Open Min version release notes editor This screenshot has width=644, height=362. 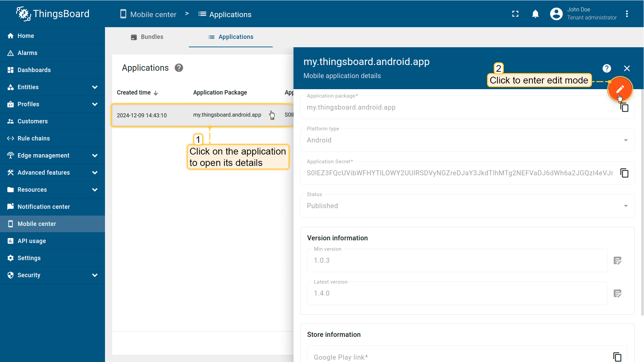pyautogui.click(x=618, y=261)
